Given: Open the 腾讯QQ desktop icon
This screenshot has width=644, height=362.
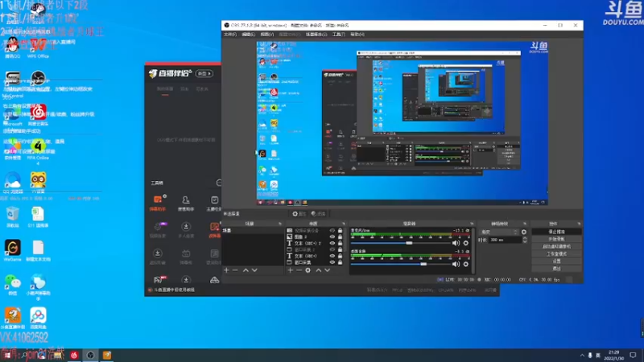Looking at the screenshot, I should 12,47.
